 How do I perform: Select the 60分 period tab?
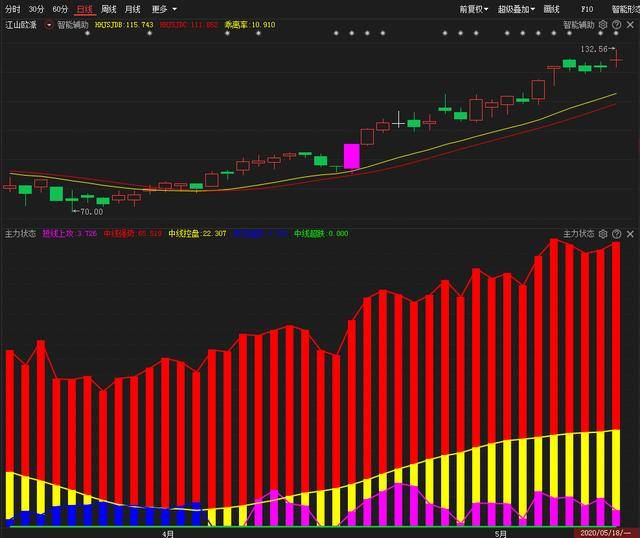pyautogui.click(x=60, y=8)
